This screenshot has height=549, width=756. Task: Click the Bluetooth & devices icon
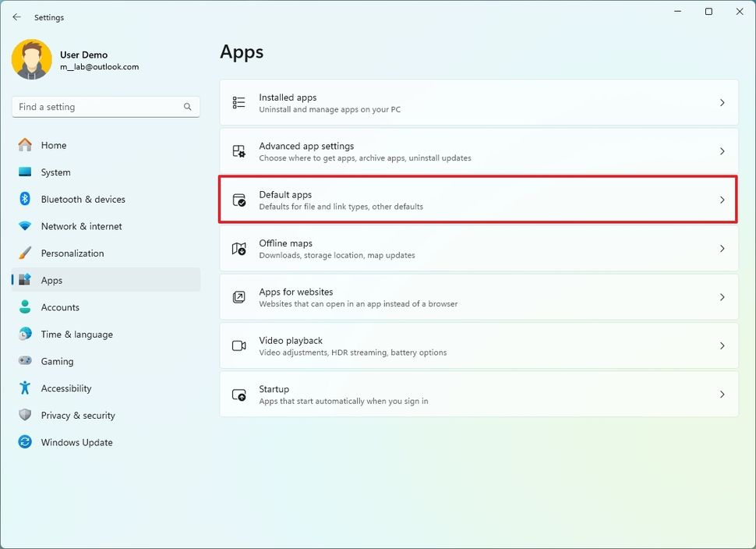coord(24,199)
